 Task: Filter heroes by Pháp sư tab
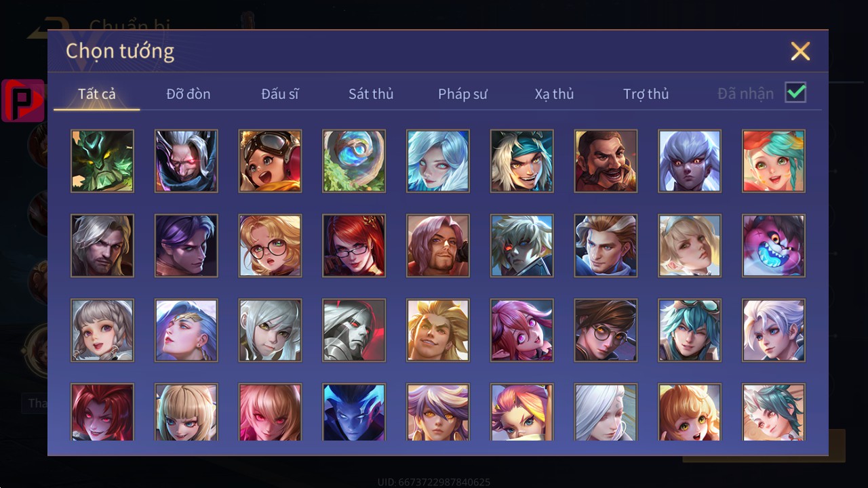462,94
